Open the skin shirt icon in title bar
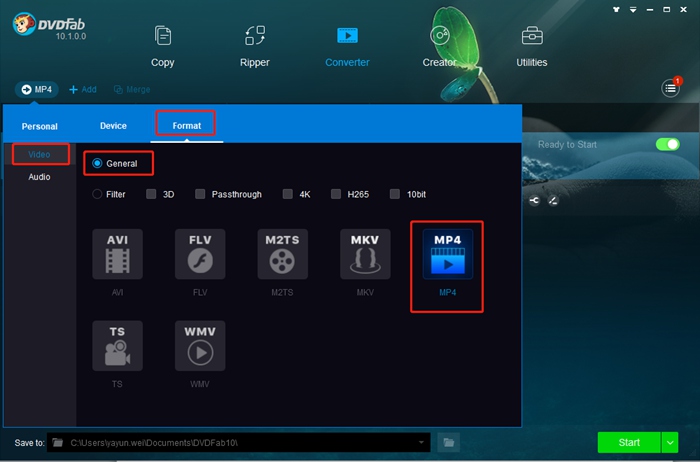700x462 pixels. coord(616,9)
